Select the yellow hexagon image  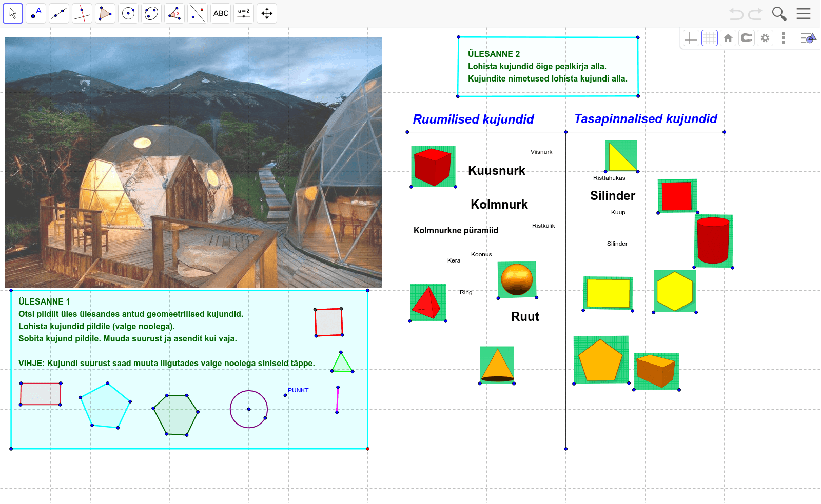pyautogui.click(x=675, y=291)
